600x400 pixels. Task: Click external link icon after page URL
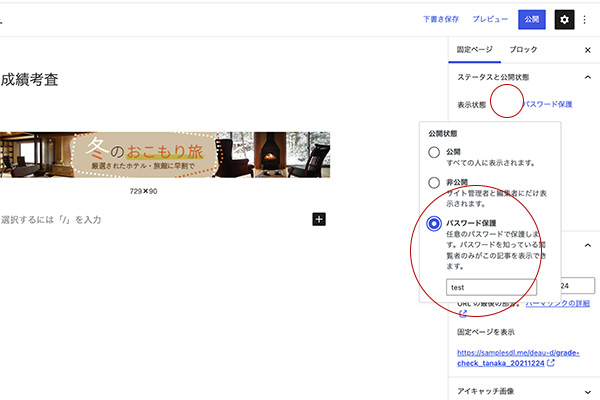(552, 364)
